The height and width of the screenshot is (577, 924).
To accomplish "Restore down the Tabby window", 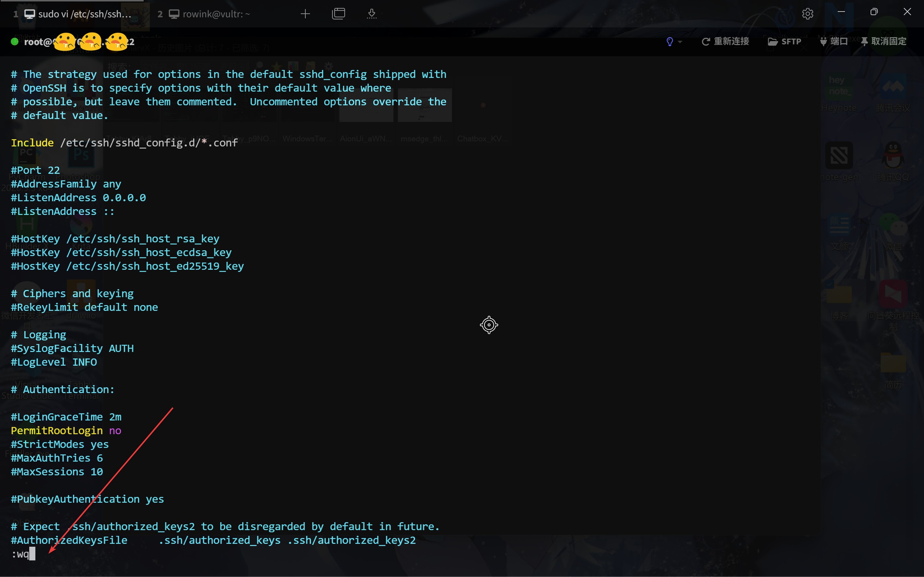I will 873,12.
